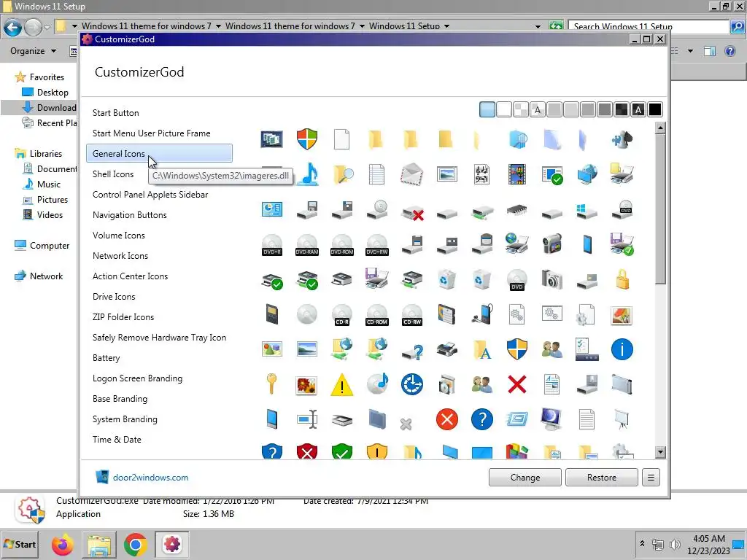Screen dimensions: 747x560
Task: Choose the light blue background swatch
Action: [x=487, y=109]
